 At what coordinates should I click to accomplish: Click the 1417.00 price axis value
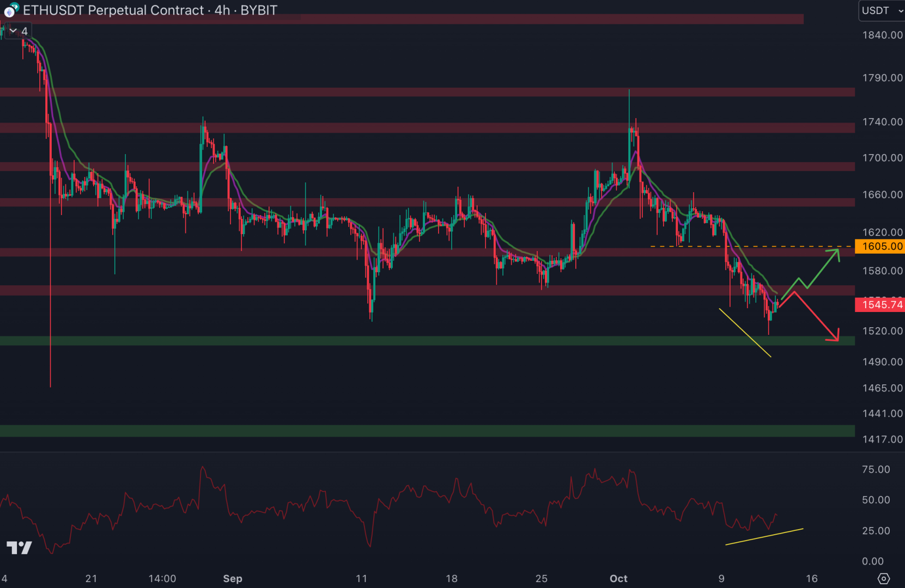[882, 439]
